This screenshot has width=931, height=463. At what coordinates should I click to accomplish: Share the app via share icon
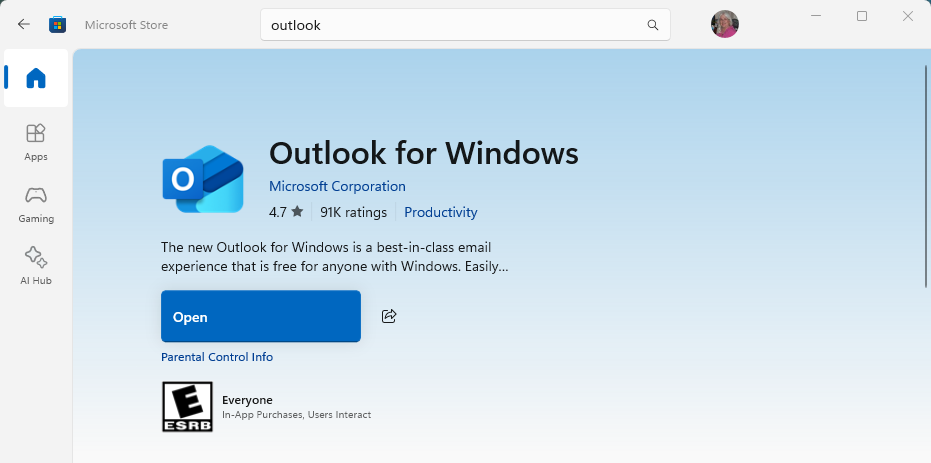[x=389, y=316]
